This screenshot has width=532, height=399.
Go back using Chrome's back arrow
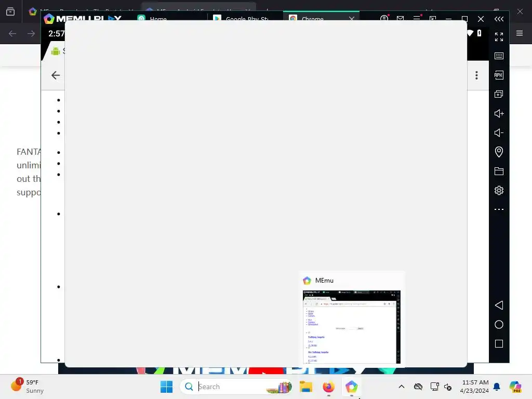pyautogui.click(x=55, y=75)
